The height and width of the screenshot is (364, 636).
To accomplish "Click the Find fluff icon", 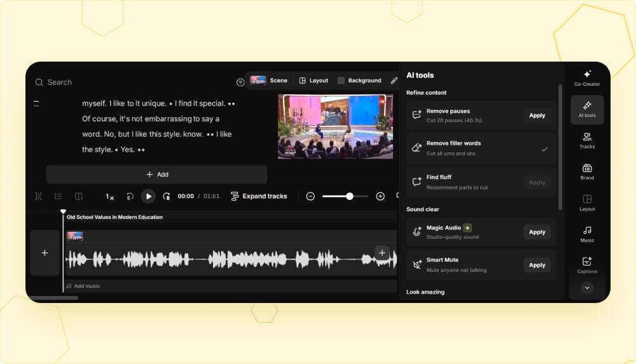I will click(x=417, y=182).
